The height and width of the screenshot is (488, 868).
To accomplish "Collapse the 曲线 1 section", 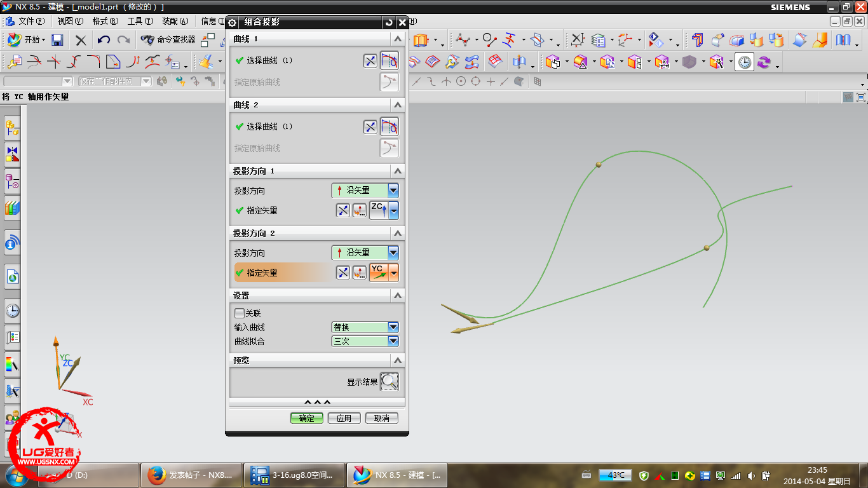I will pos(398,39).
